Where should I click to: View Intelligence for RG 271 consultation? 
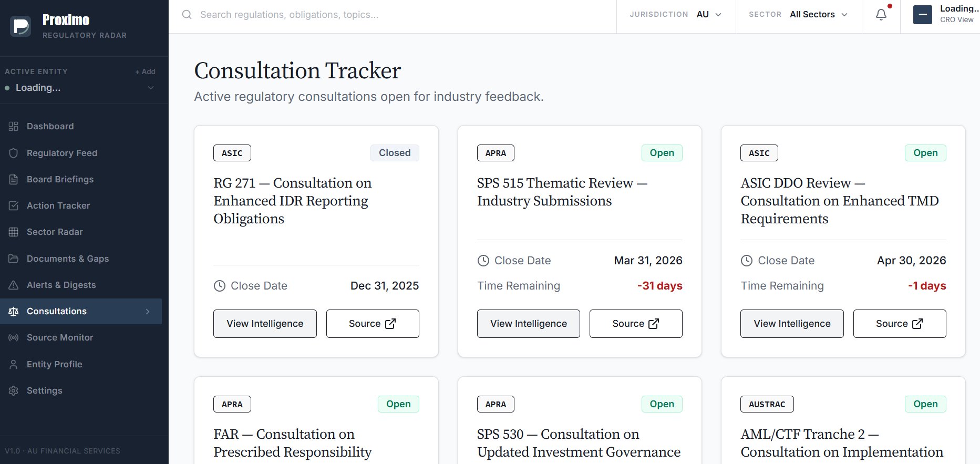(265, 324)
